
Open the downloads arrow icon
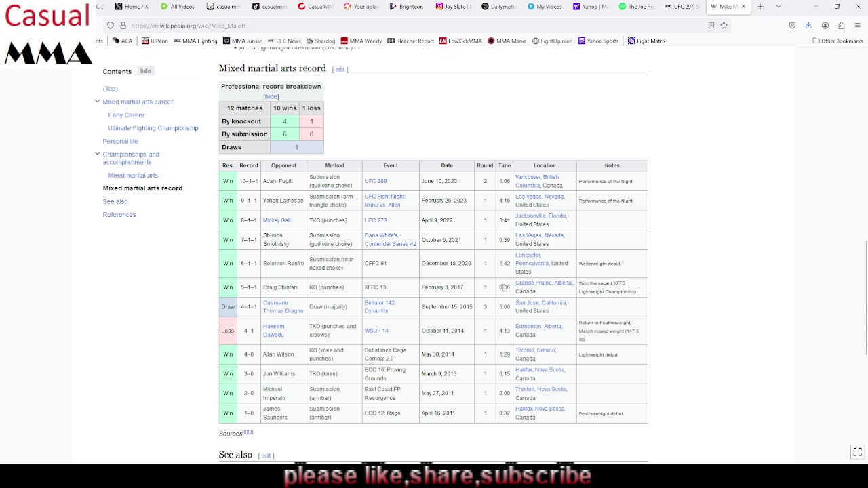click(808, 26)
